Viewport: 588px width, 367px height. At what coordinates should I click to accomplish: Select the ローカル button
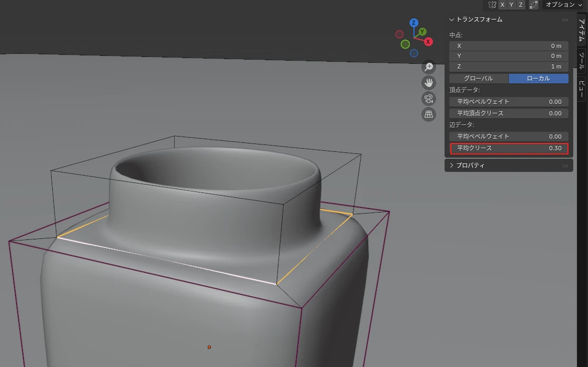click(x=538, y=79)
